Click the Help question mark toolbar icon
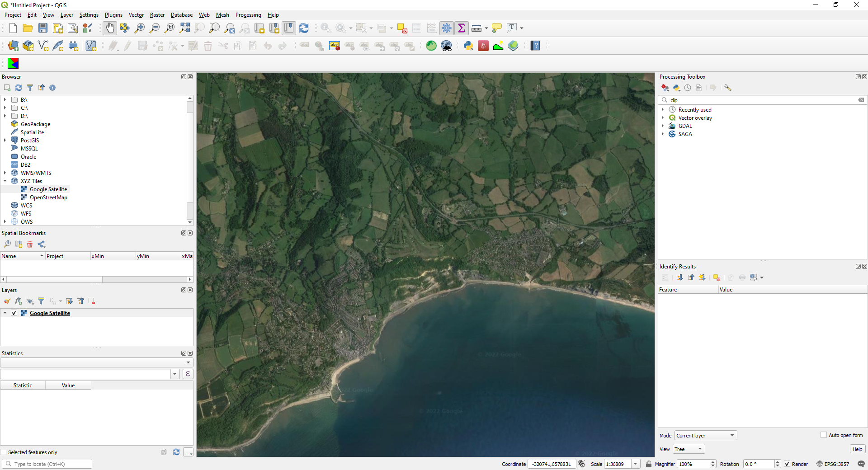868x470 pixels. [535, 46]
